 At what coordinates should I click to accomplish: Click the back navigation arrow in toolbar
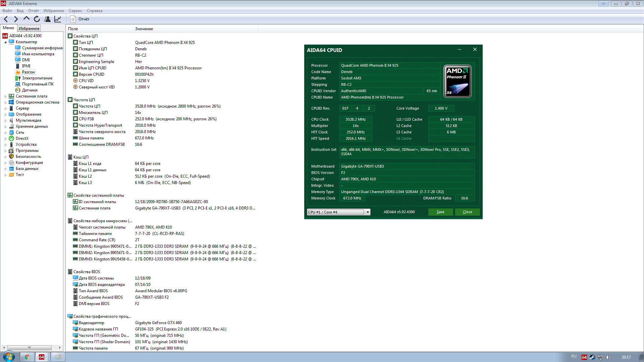click(x=6, y=19)
